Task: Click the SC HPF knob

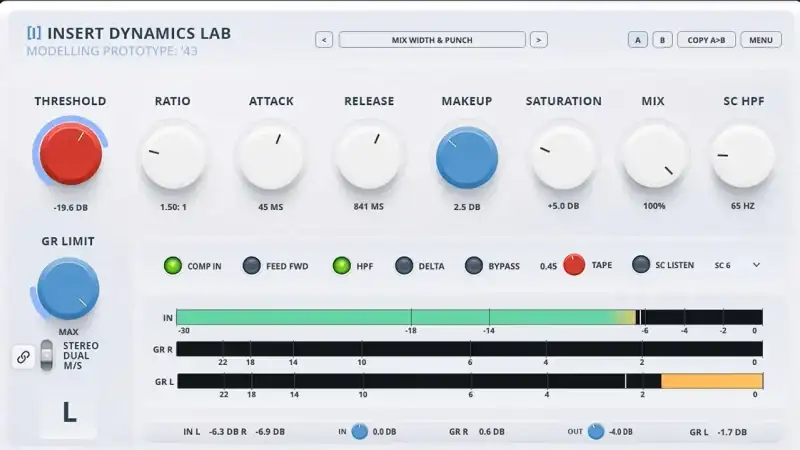Action: pos(743,157)
